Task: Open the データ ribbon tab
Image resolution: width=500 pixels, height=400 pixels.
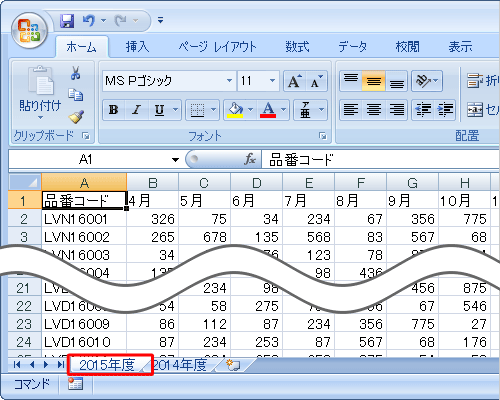Action: (353, 47)
